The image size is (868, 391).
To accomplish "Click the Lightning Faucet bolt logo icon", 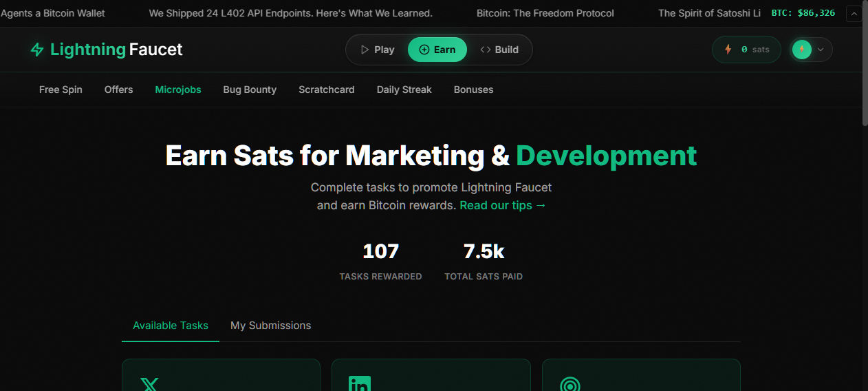I will (37, 50).
